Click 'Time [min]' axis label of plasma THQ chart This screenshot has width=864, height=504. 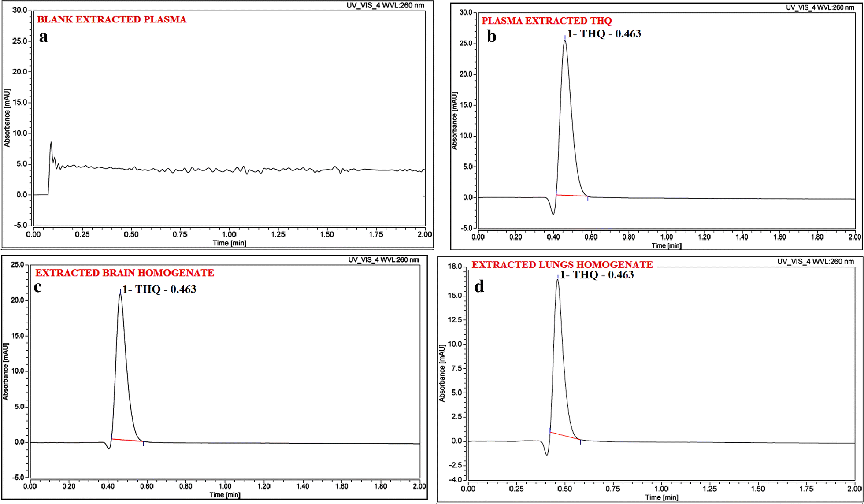coord(667,246)
